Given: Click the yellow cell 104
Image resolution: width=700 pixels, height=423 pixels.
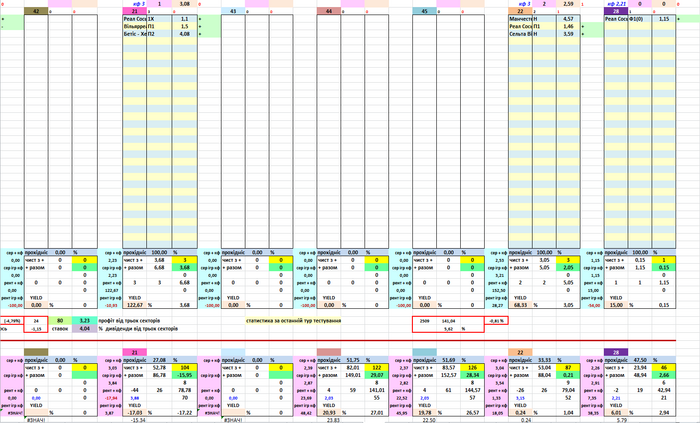Looking at the screenshot, I should (x=184, y=368).
